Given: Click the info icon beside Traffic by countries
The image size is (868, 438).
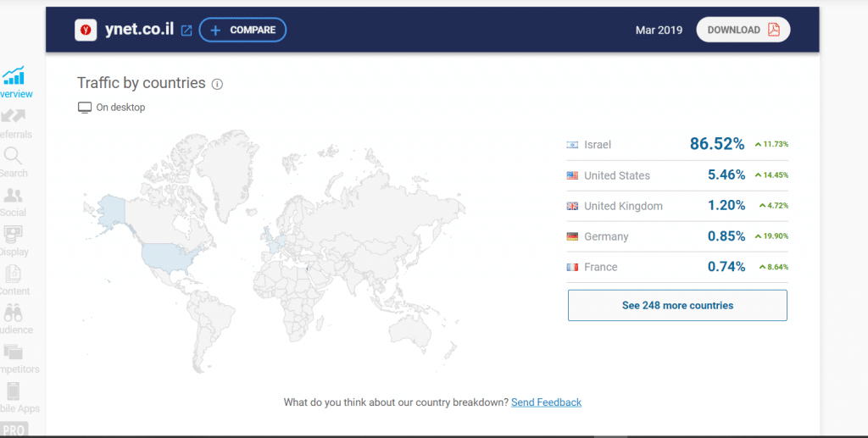Looking at the screenshot, I should (217, 84).
